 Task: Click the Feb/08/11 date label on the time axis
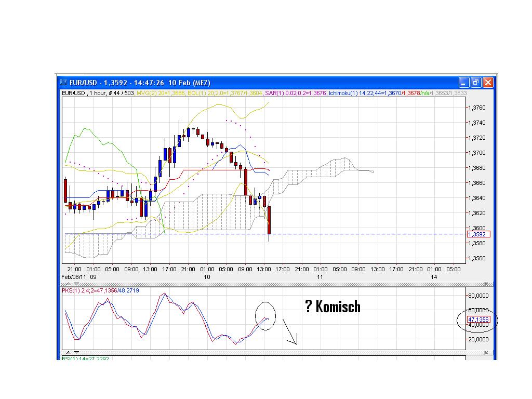point(73,277)
